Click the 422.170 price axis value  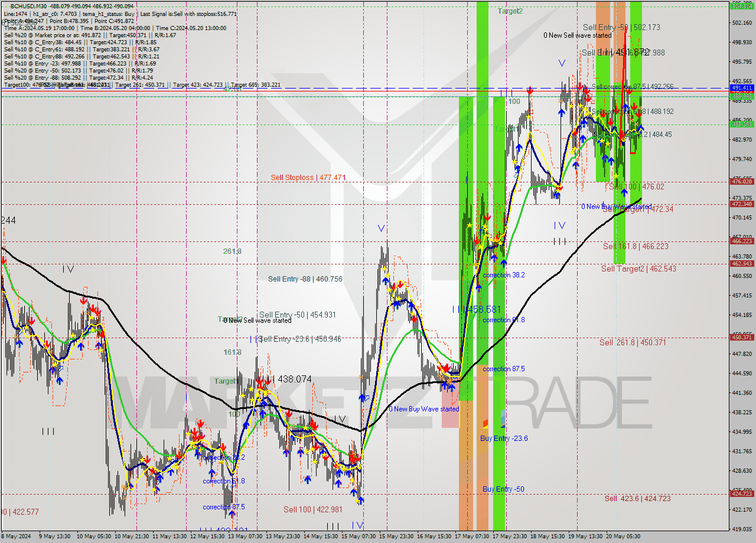[742, 509]
